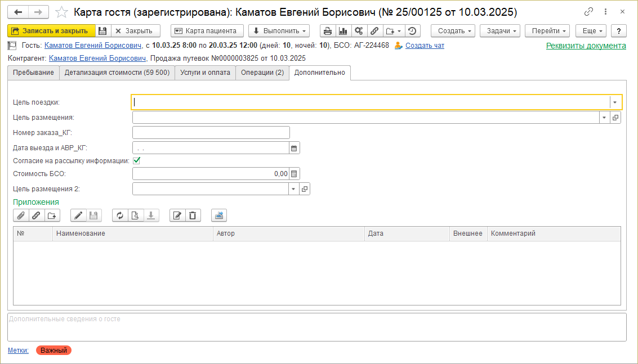Open the calculator for Стоимость БСО
This screenshot has width=638, height=364.
point(293,174)
